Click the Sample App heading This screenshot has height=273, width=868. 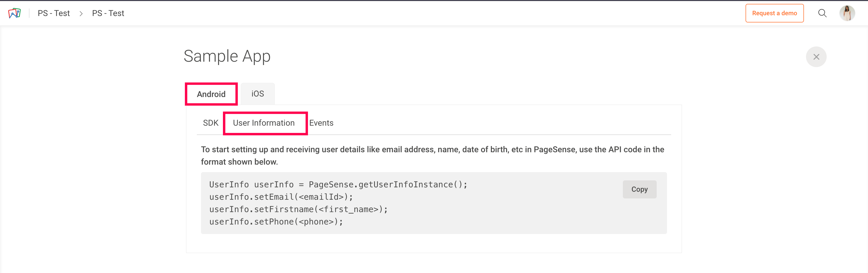[x=227, y=56]
